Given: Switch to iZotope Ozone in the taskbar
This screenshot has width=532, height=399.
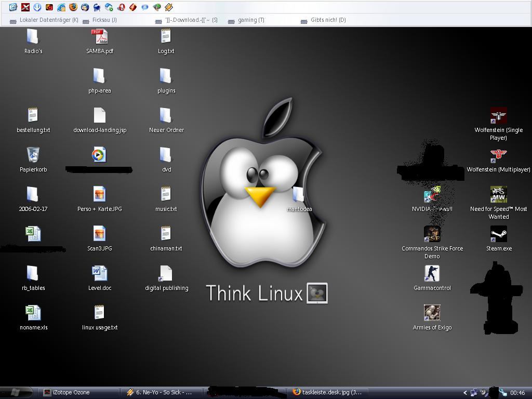Looking at the screenshot, I should 78,393.
